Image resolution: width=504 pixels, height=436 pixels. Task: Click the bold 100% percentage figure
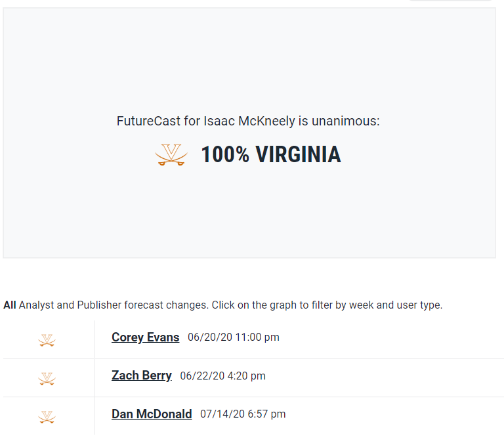(225, 155)
